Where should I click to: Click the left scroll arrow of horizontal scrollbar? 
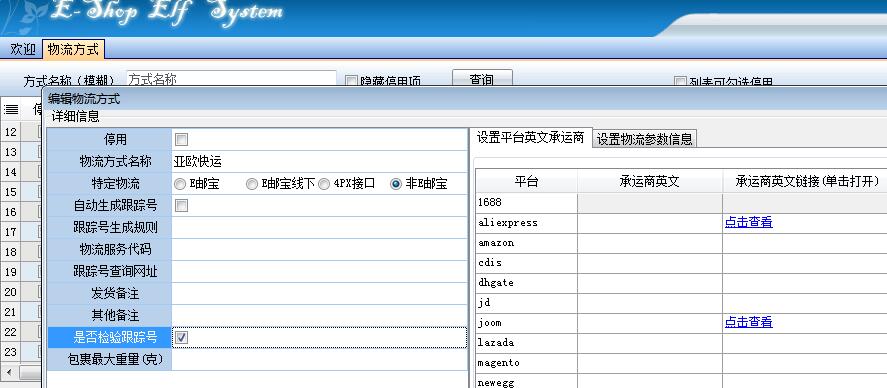pos(9,372)
